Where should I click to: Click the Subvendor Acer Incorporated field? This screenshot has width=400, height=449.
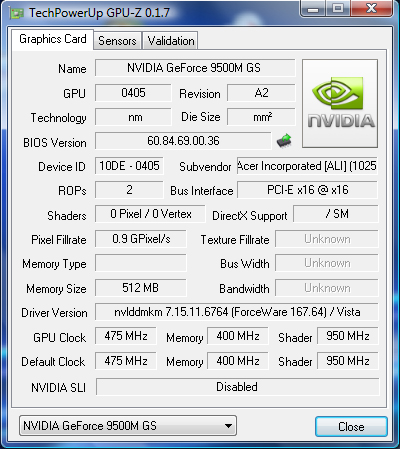tap(307, 166)
